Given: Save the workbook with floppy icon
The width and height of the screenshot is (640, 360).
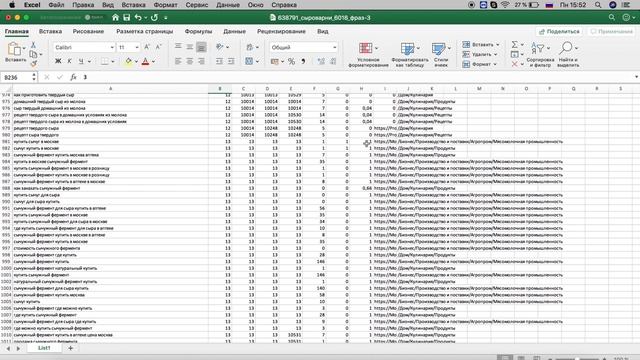Looking at the screenshot, I should coord(127,18).
